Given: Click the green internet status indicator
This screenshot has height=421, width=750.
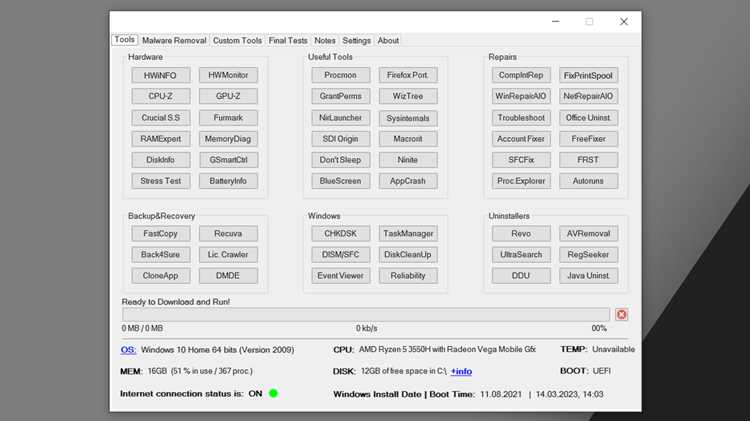Looking at the screenshot, I should [273, 393].
